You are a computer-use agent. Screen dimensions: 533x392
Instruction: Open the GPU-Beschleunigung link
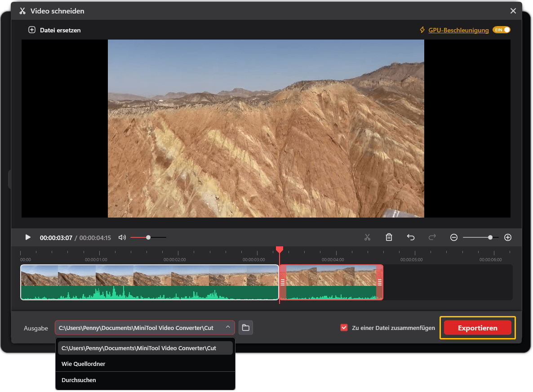tap(458, 30)
